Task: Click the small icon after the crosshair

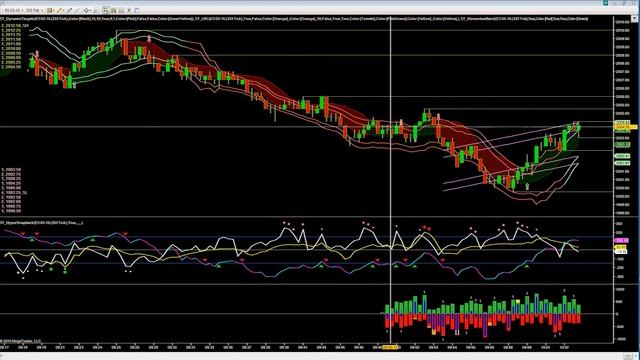Action: pos(96,10)
